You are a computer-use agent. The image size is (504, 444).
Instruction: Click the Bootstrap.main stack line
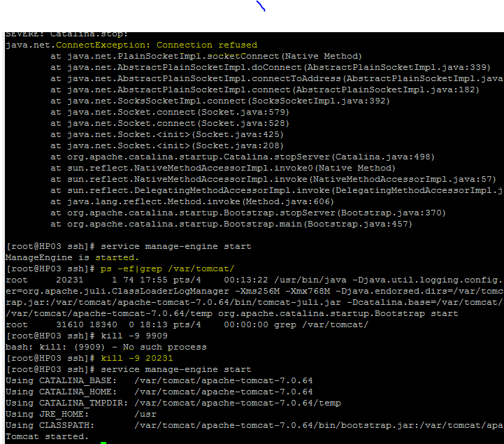point(231,224)
